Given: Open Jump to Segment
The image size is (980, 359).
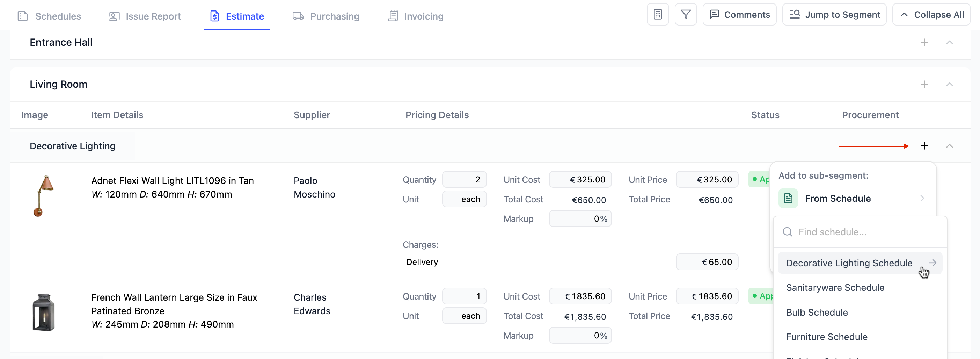Looking at the screenshot, I should click(x=834, y=15).
